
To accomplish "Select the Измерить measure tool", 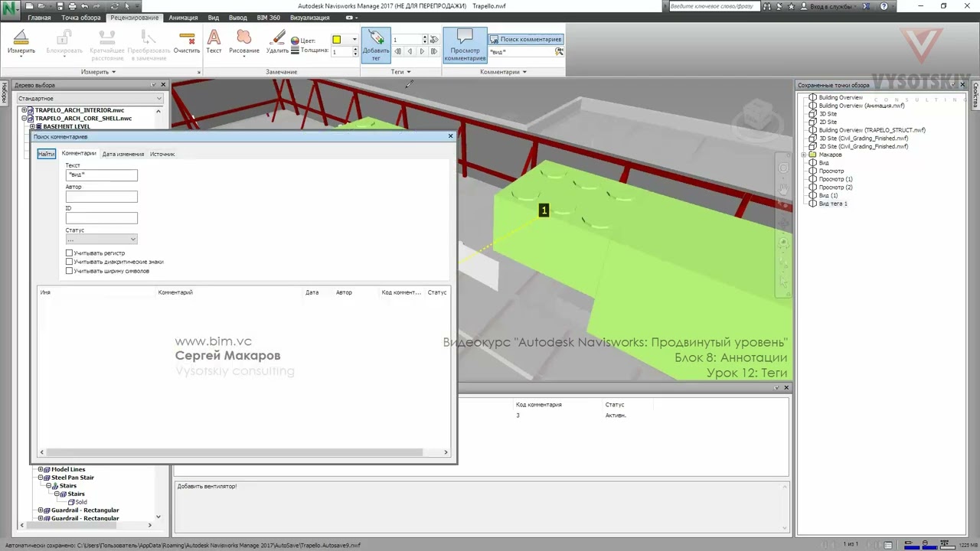I will [x=21, y=42].
